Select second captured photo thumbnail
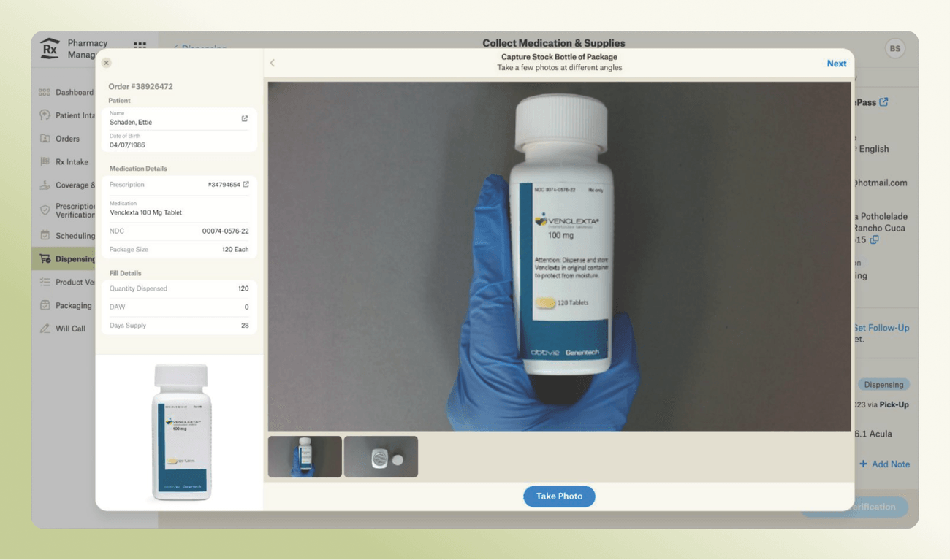This screenshot has width=950, height=560. click(x=381, y=456)
